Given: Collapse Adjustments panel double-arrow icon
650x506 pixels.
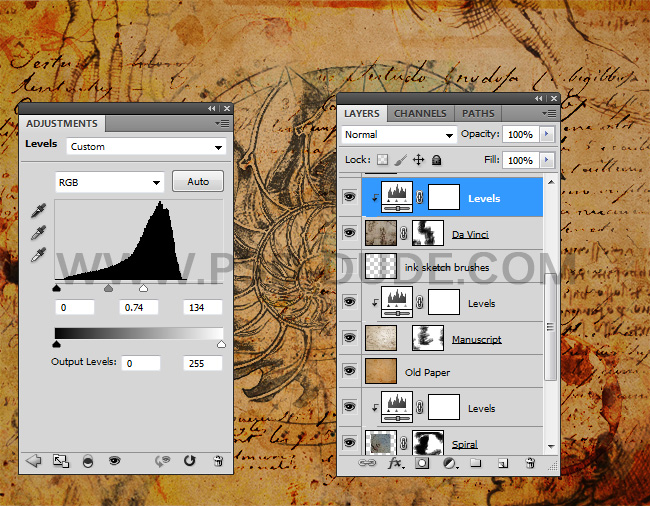Looking at the screenshot, I should pos(212,109).
